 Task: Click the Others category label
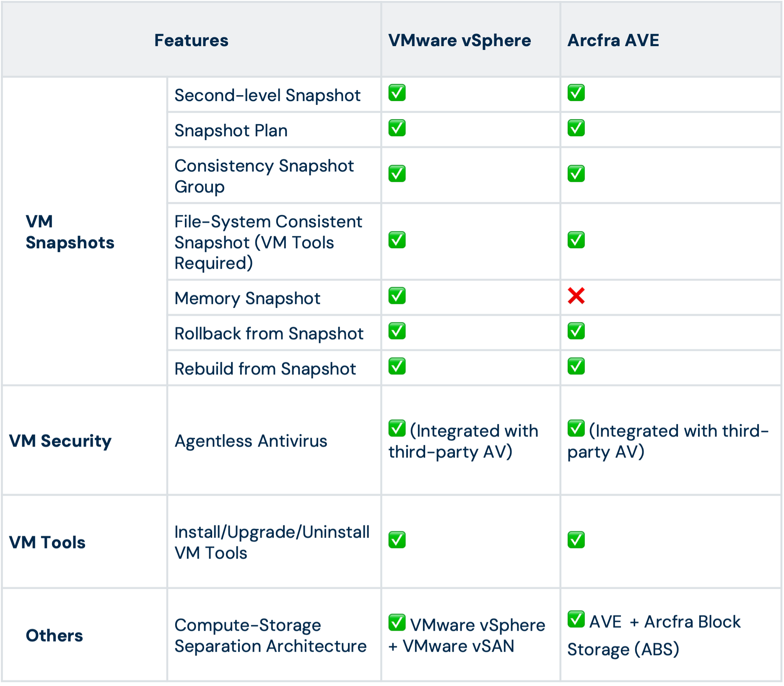click(x=55, y=635)
